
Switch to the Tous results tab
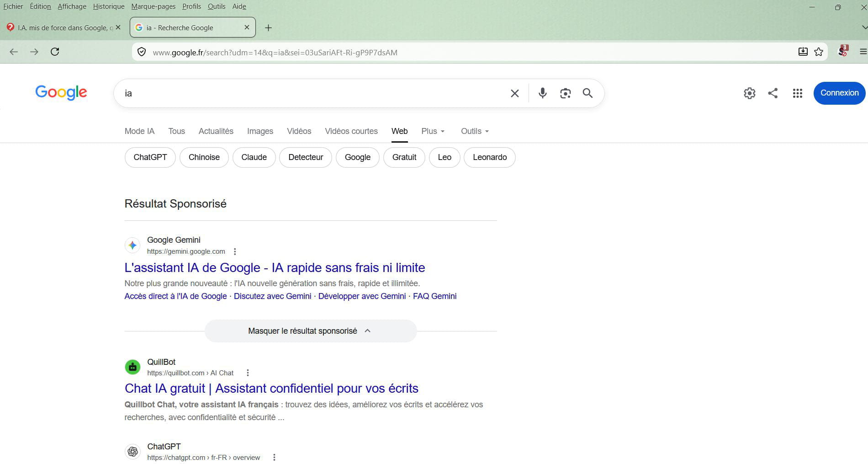pyautogui.click(x=176, y=131)
